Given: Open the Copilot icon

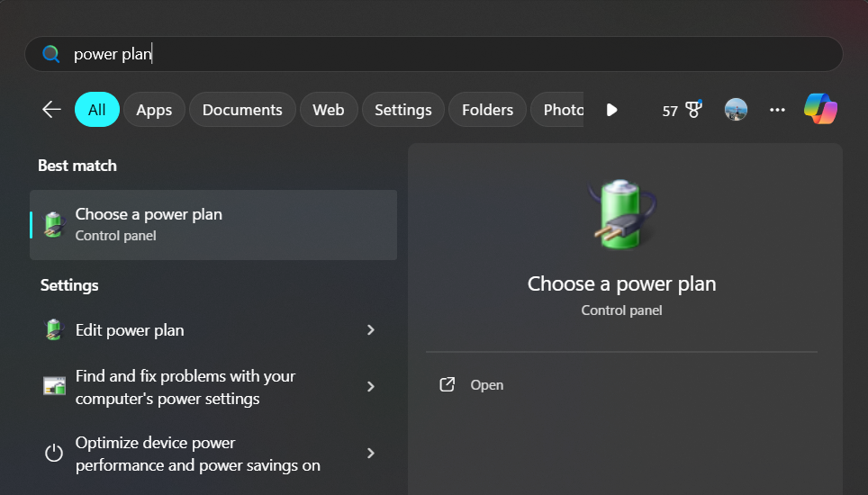Looking at the screenshot, I should [820, 109].
